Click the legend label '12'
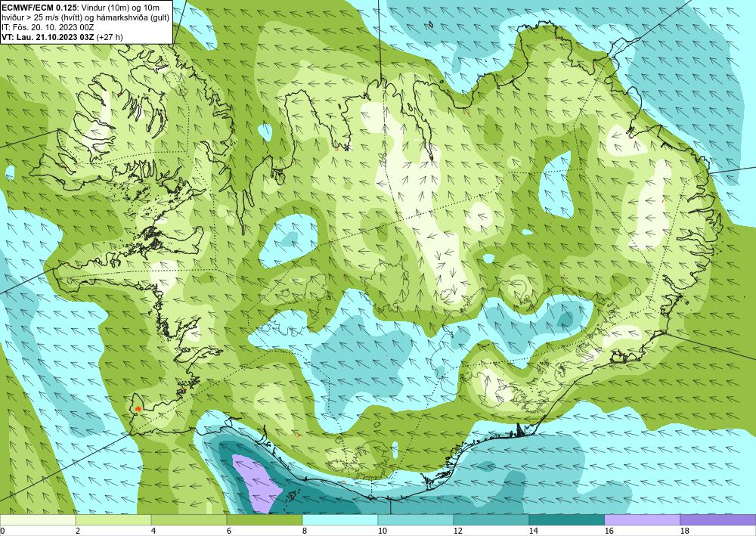Image resolution: width=756 pixels, height=536 pixels. coord(457,531)
